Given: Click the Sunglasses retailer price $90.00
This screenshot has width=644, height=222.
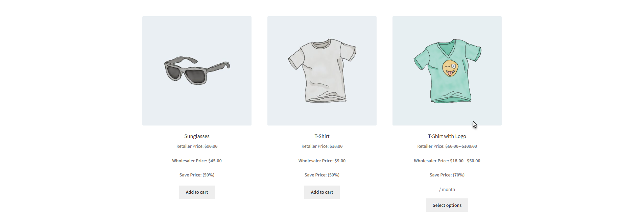Looking at the screenshot, I should pyautogui.click(x=211, y=146).
